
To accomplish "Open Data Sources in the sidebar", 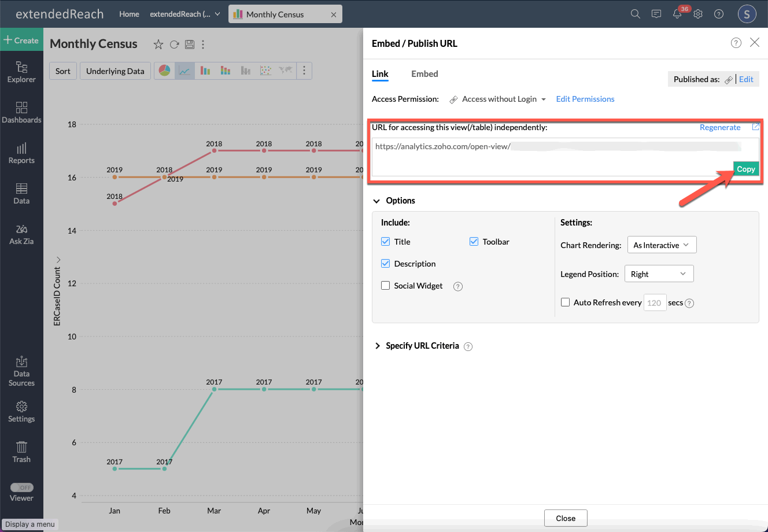I will tap(21, 370).
